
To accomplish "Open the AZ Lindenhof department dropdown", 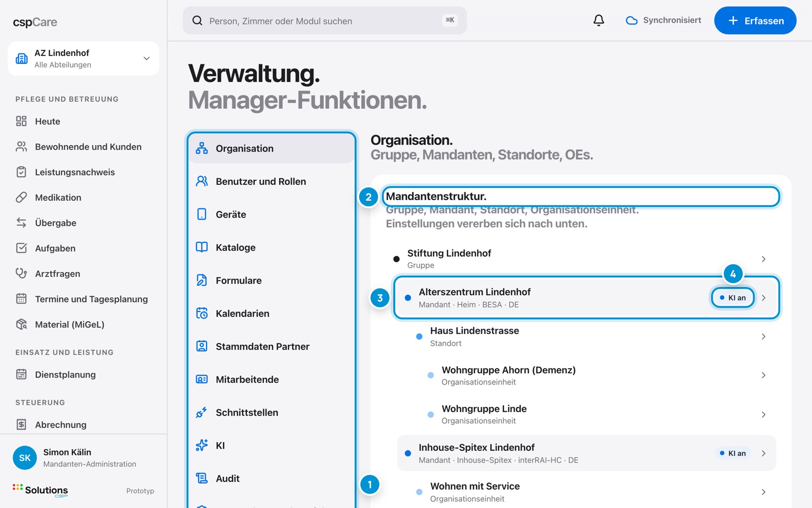I will (x=83, y=58).
